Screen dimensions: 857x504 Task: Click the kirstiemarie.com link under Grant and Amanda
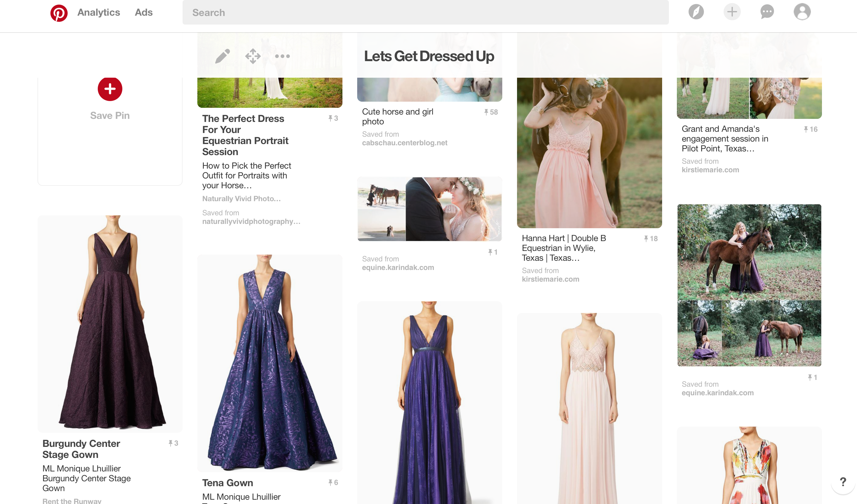point(710,170)
